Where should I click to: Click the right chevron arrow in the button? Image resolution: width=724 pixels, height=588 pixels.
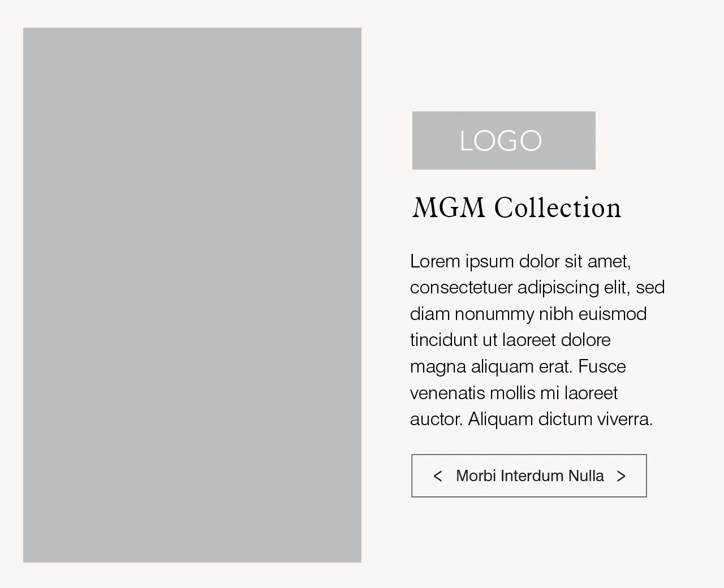[621, 476]
